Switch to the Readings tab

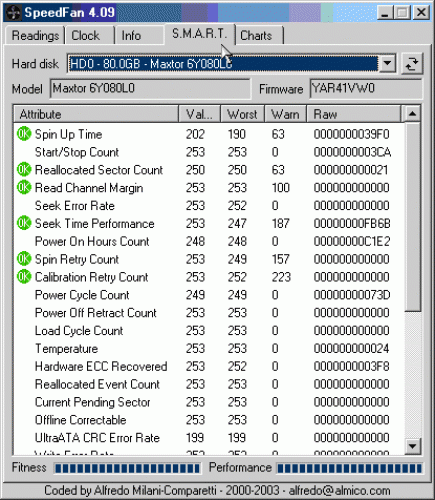pyautogui.click(x=35, y=35)
